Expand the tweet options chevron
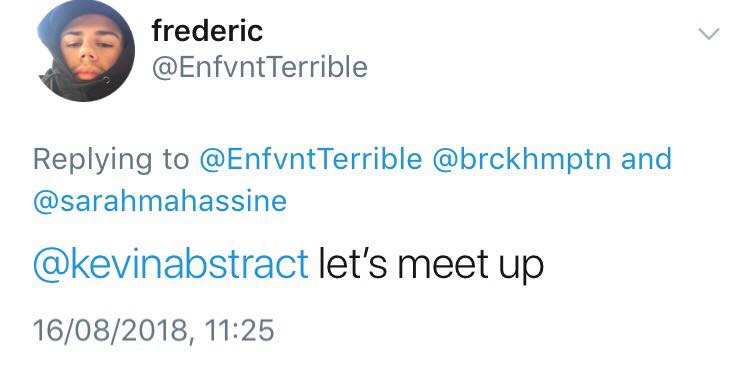Image resolution: width=750 pixels, height=365 pixels. click(x=708, y=34)
